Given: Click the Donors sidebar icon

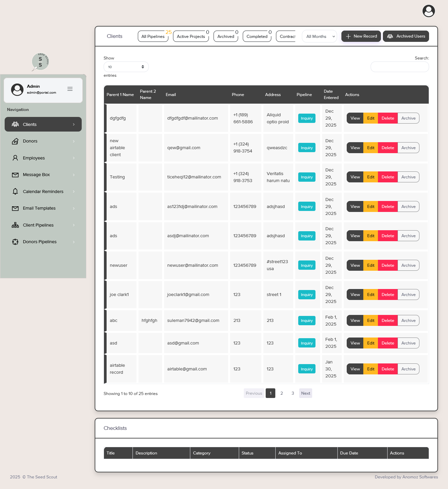Looking at the screenshot, I should click(x=15, y=141).
